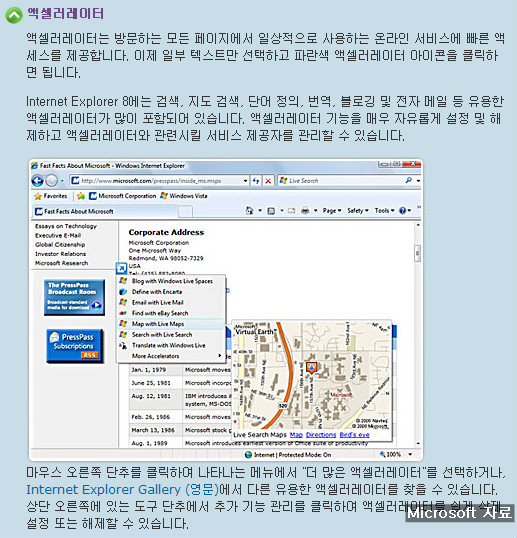Click the red Stop X icon

[x=268, y=181]
